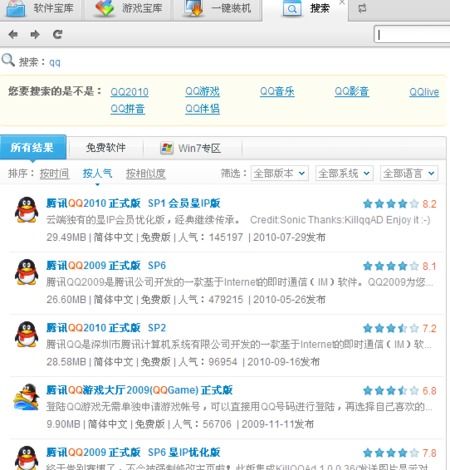This screenshot has height=470, width=450.
Task: Select the text 2009-11-11发布
Action: (277, 424)
